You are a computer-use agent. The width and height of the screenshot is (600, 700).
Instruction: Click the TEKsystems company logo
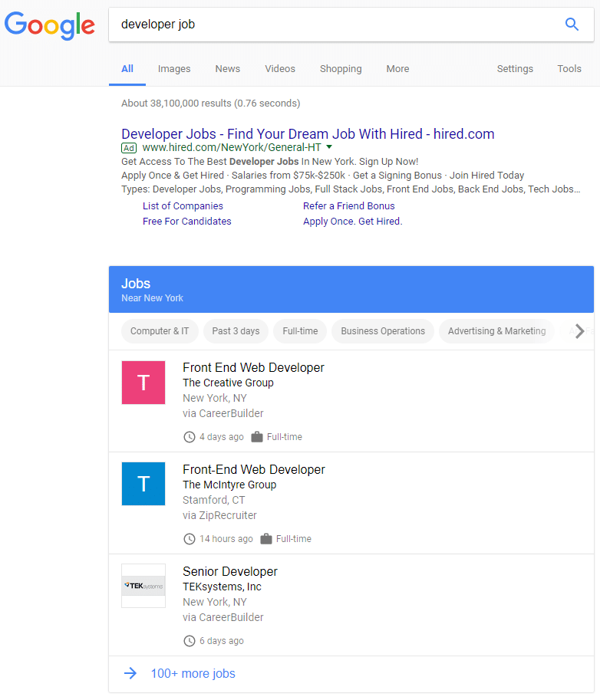click(143, 586)
